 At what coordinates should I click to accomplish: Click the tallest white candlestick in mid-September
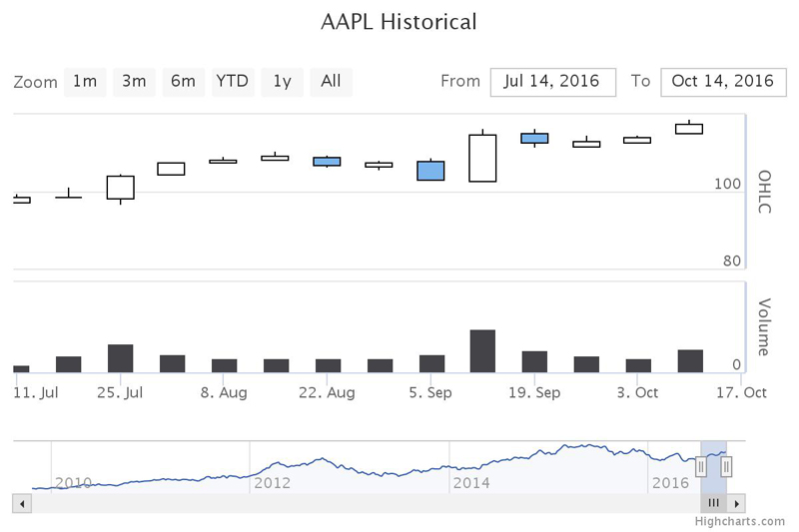pyautogui.click(x=482, y=158)
